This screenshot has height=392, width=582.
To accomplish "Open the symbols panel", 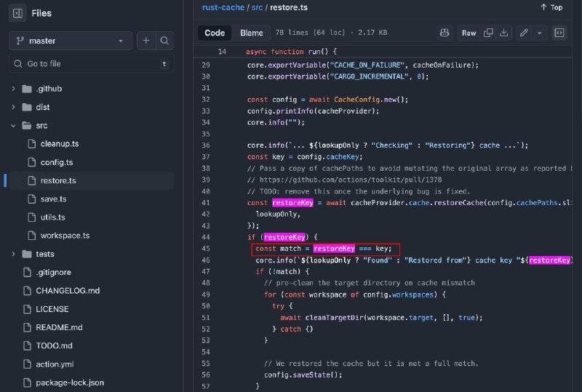I will pos(559,33).
